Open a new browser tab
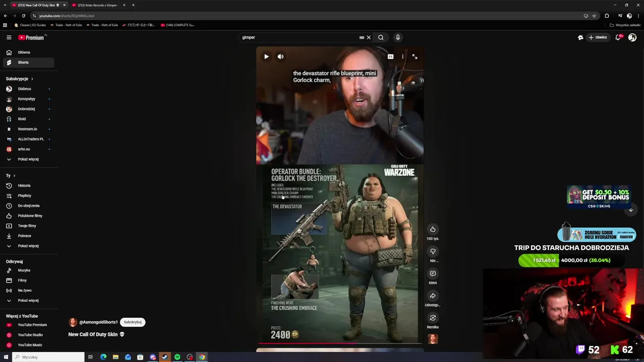 coord(133,5)
